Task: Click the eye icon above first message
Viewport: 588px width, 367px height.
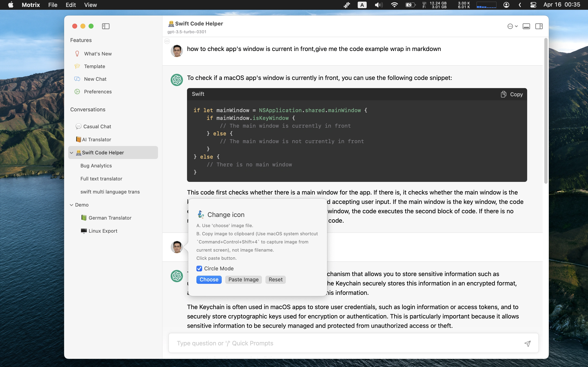Action: pos(167,41)
